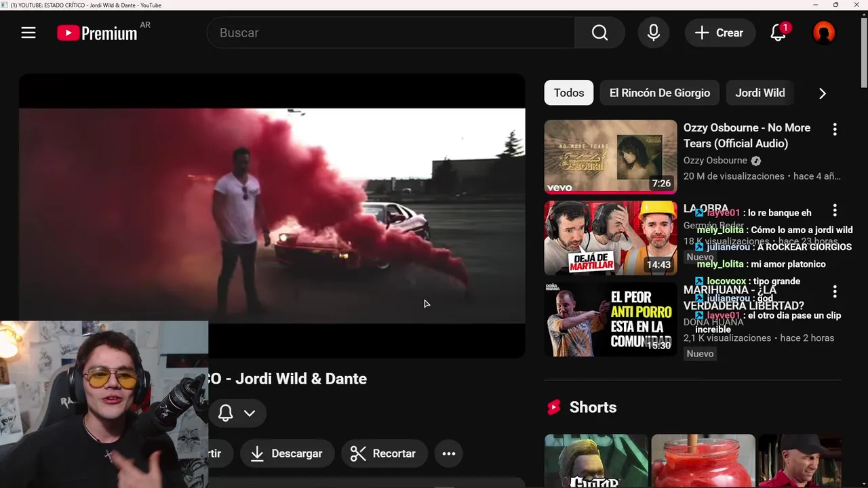Image resolution: width=868 pixels, height=488 pixels.
Task: Open options for Ozzy Osbourne video
Action: coord(835,129)
